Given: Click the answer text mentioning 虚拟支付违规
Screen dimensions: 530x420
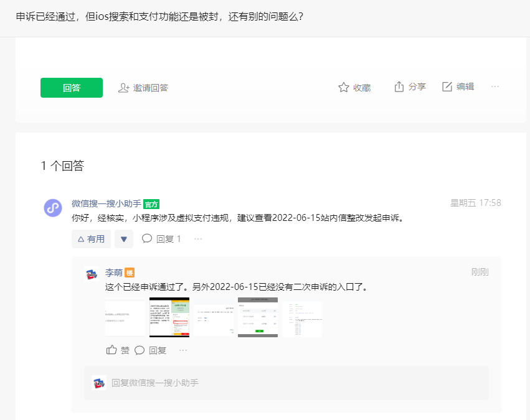Looking at the screenshot, I should pyautogui.click(x=238, y=218).
